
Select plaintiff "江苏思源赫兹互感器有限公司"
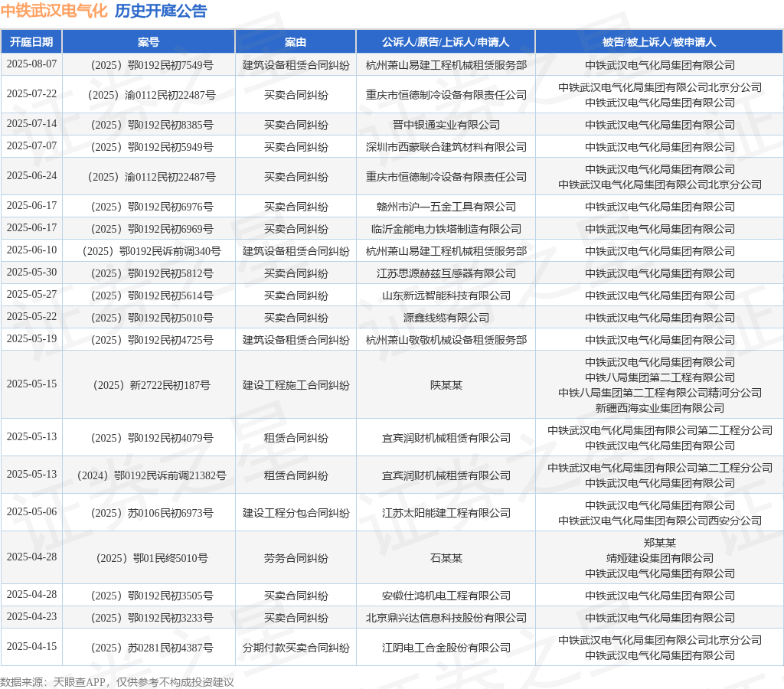coord(446,273)
